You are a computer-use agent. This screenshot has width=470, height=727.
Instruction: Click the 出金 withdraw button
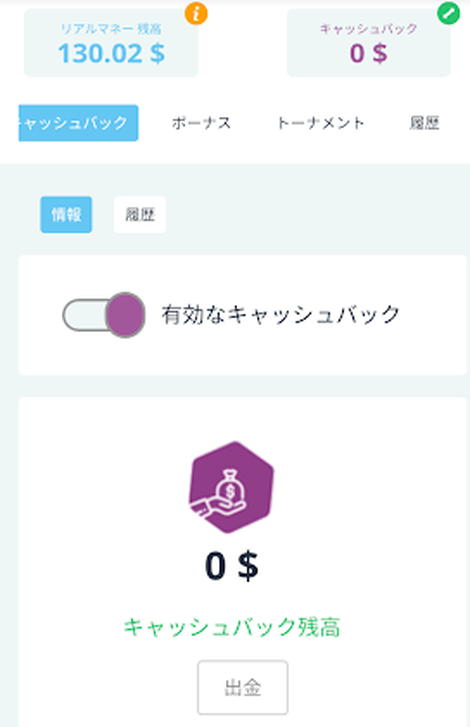point(242,687)
